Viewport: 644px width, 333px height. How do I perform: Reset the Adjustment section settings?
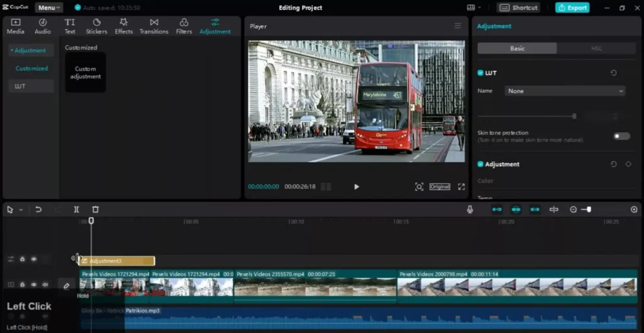pyautogui.click(x=614, y=164)
